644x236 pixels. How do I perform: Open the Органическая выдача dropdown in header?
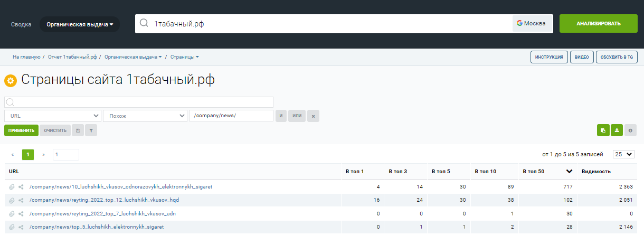[x=80, y=24]
